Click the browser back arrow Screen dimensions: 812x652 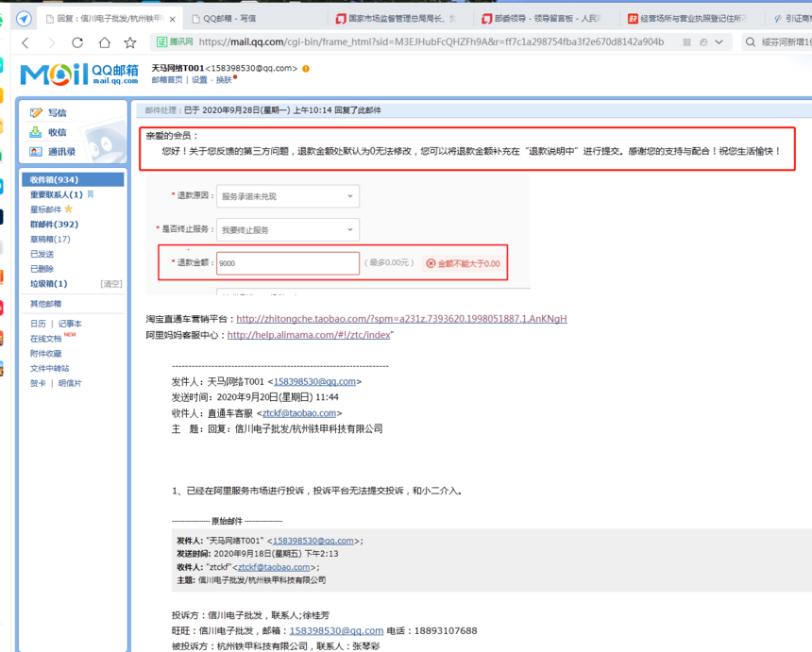(25, 42)
